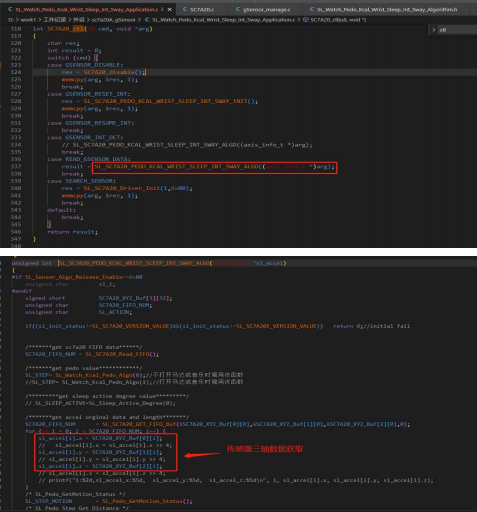Screen dimensions: 477x512
Task: Click 'case GSENSOR_INT_DET:' line
Action: (85, 138)
